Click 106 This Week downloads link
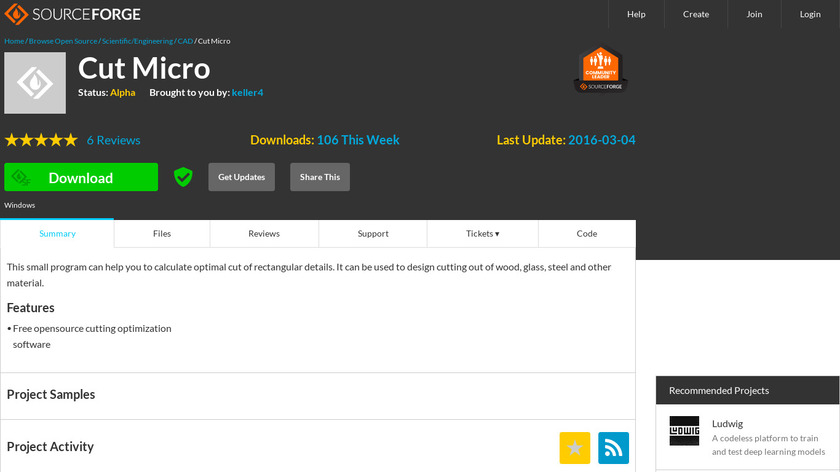This screenshot has width=840, height=472. click(358, 140)
